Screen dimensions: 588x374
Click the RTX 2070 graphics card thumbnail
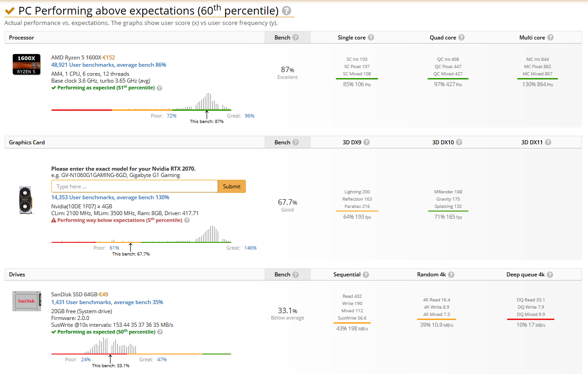click(x=25, y=199)
